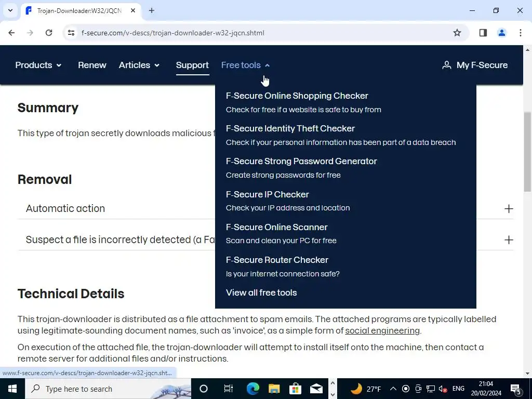Open Mail app from taskbar
The image size is (532, 399).
[x=316, y=389]
